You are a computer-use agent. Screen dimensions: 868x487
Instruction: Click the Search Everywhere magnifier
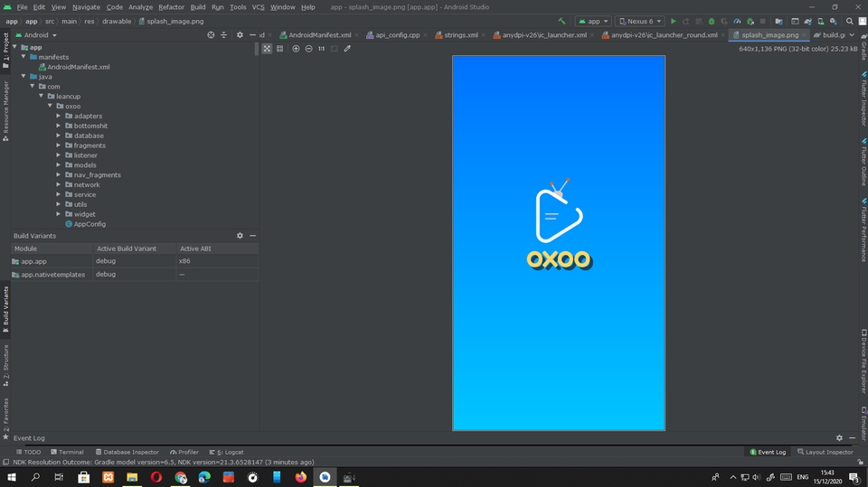click(850, 21)
